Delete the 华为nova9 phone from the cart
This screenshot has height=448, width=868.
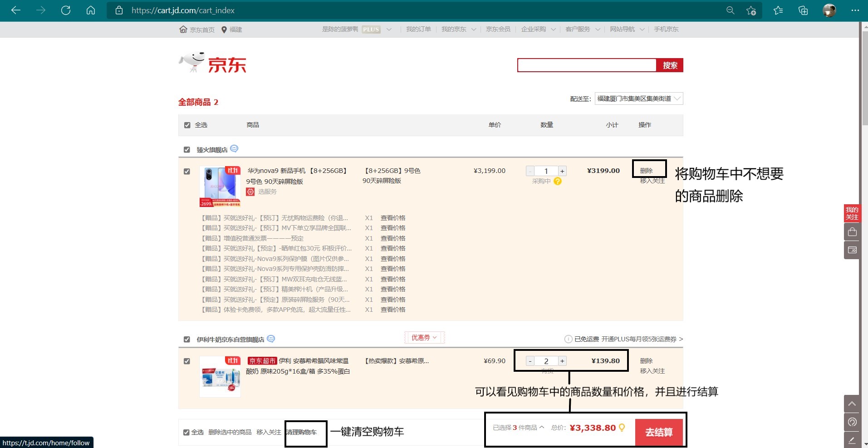pyautogui.click(x=646, y=171)
